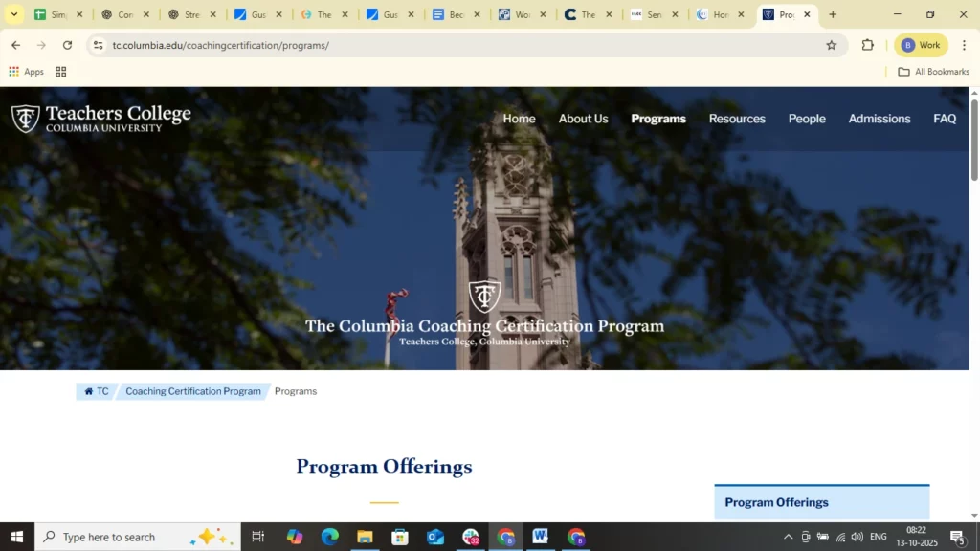The height and width of the screenshot is (551, 980).
Task: Open the Admissions navigation menu item
Action: point(879,119)
